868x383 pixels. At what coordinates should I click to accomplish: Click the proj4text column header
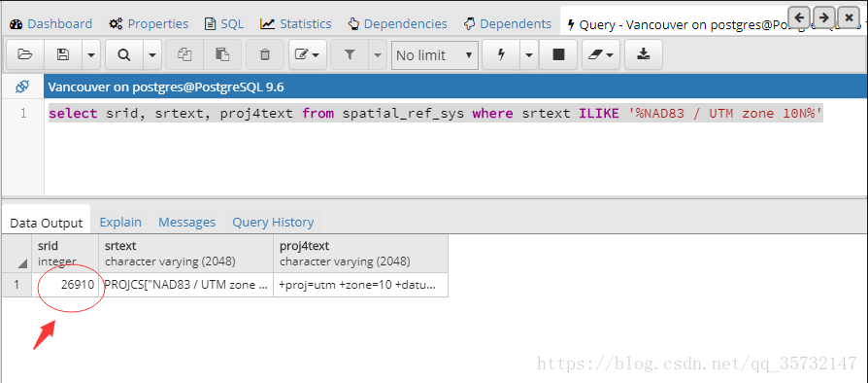point(360,253)
